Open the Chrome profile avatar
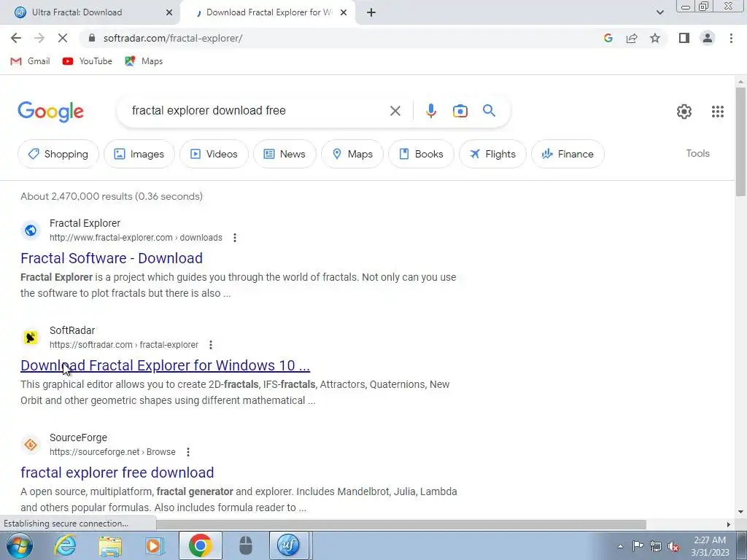The image size is (747, 560). click(x=708, y=38)
